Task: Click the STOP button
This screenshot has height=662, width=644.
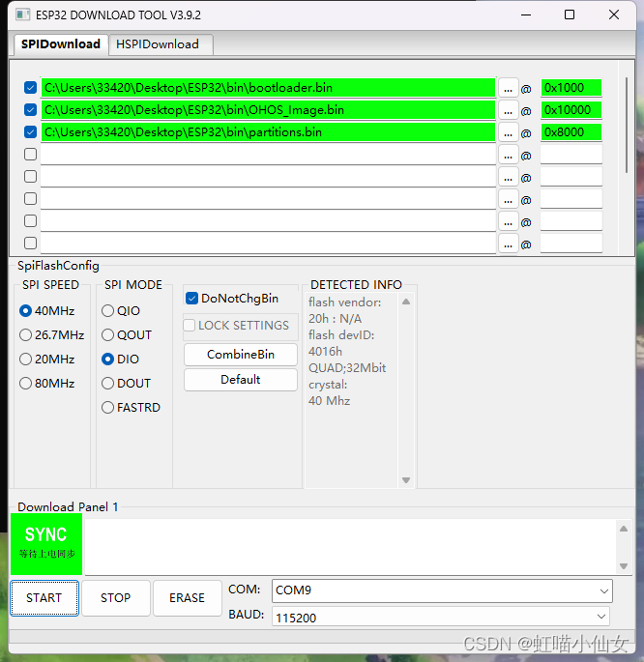Action: [116, 598]
